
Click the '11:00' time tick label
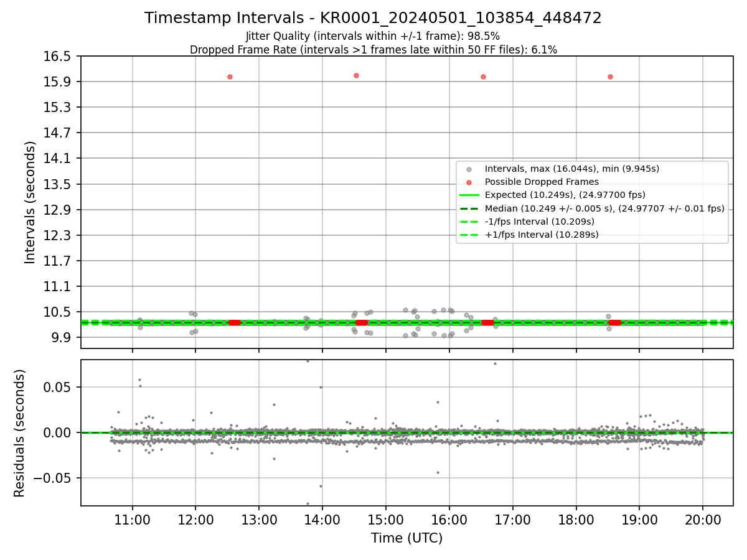pyautogui.click(x=132, y=519)
